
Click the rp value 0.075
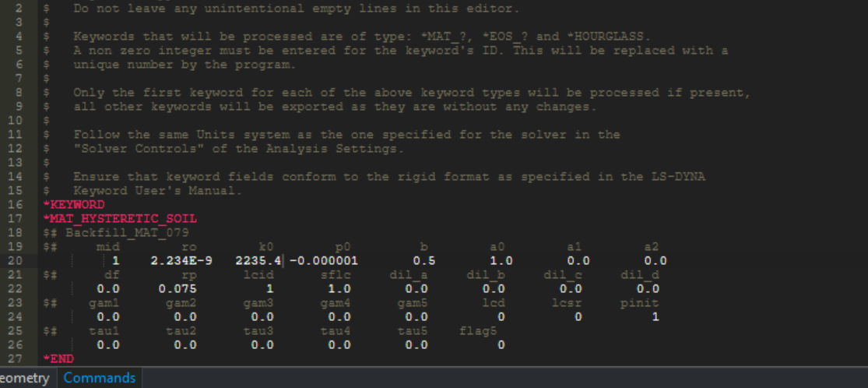[x=177, y=289]
